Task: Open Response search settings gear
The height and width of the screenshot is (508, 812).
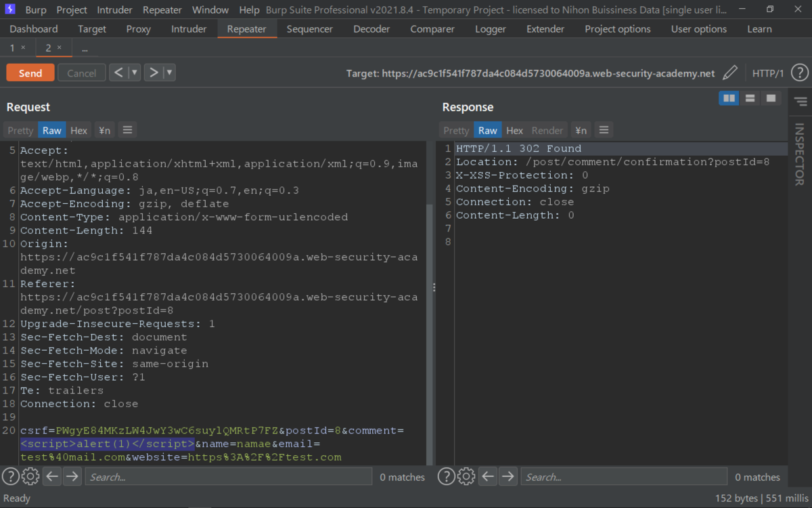Action: coord(466,477)
